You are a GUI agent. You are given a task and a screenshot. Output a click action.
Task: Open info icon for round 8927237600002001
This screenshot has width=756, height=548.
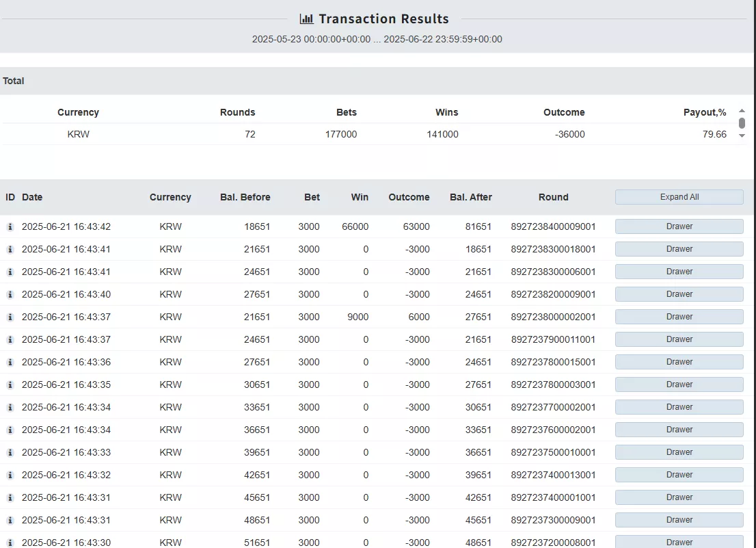point(10,430)
